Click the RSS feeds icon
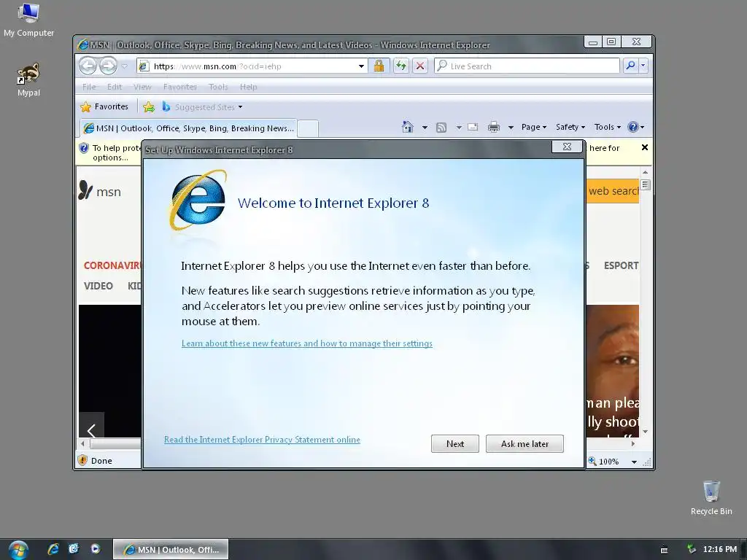Screen dimensions: 747x560 [x=441, y=127]
